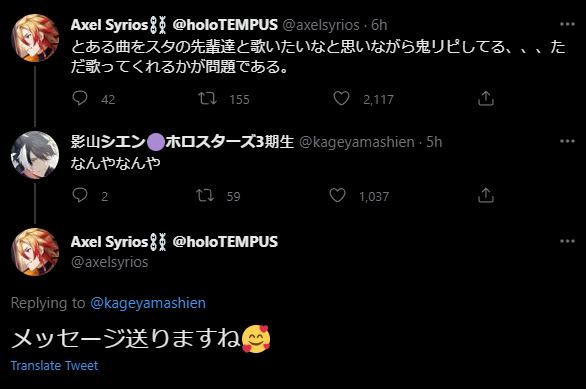Retweet the tweet with 155 retweets
The height and width of the screenshot is (389, 586).
(207, 98)
